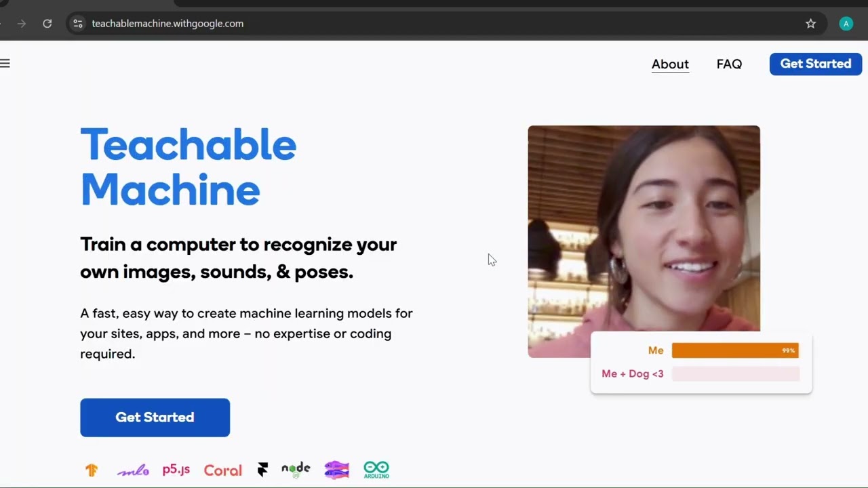Click the browser forward arrow
This screenshot has height=488, width=868.
point(22,24)
